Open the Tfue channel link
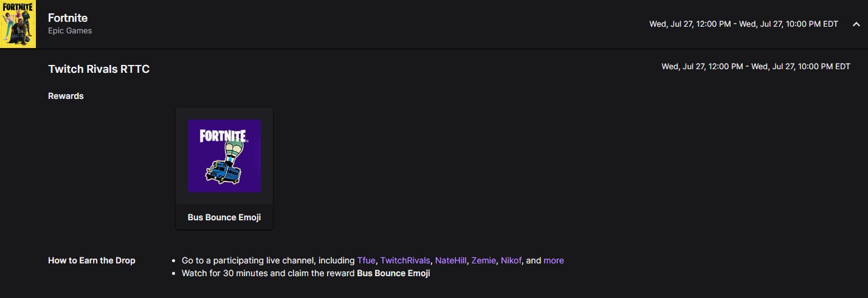868x298 pixels. pos(366,260)
